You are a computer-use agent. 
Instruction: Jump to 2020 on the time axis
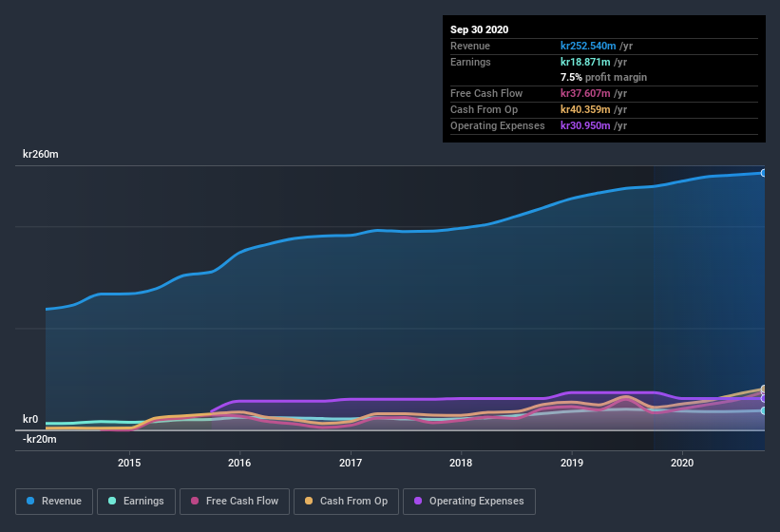[x=682, y=463]
